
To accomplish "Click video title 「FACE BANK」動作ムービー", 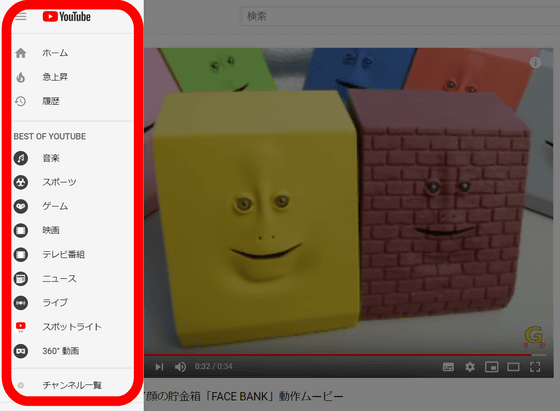I will coord(274,396).
